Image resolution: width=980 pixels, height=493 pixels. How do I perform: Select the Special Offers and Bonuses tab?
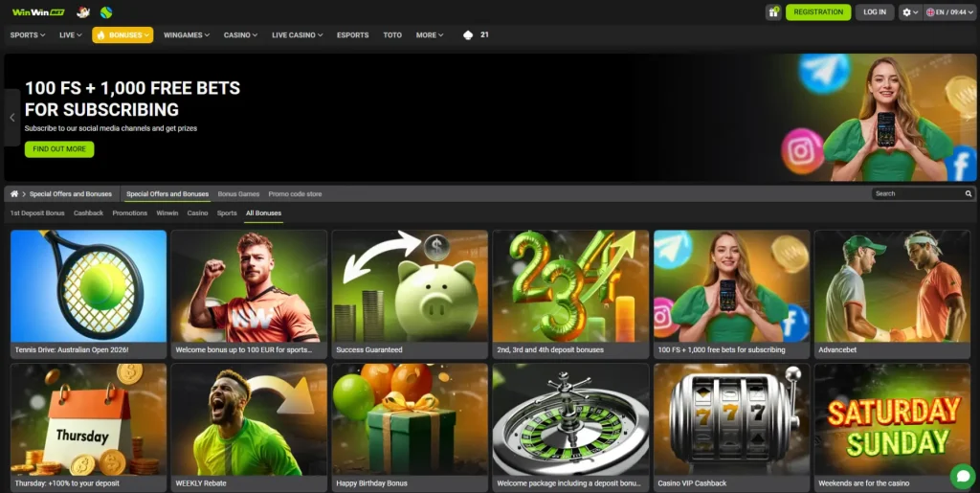pos(167,193)
